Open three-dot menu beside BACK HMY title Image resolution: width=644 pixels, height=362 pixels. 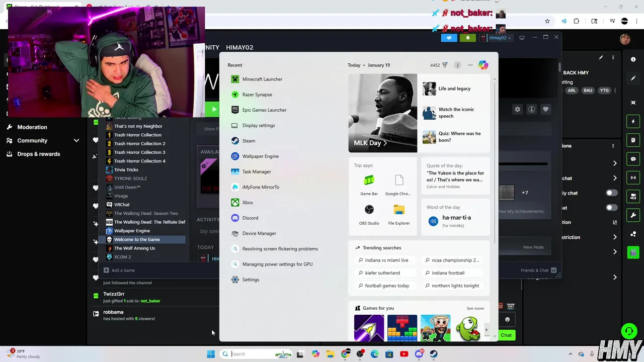click(x=613, y=58)
